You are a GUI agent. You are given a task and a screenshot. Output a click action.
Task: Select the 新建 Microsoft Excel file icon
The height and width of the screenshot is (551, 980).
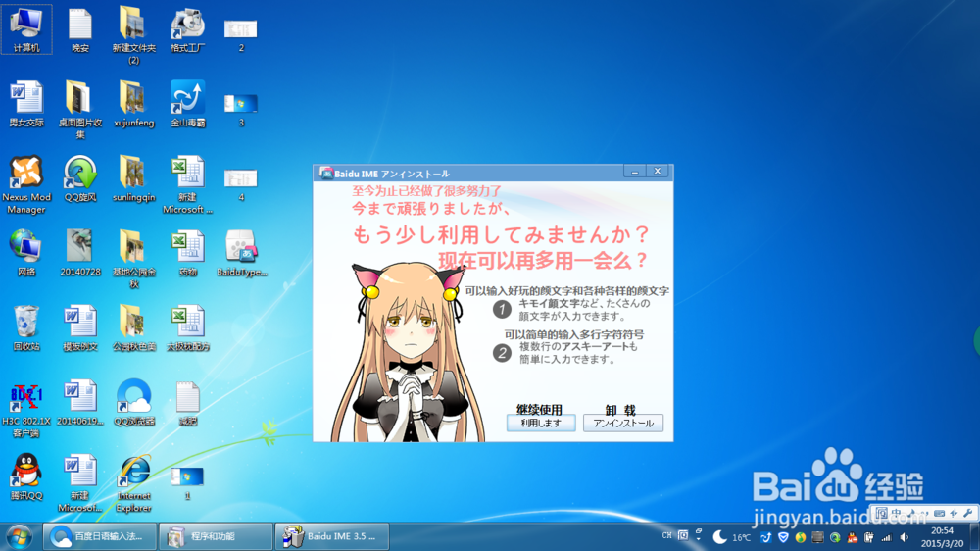187,184
